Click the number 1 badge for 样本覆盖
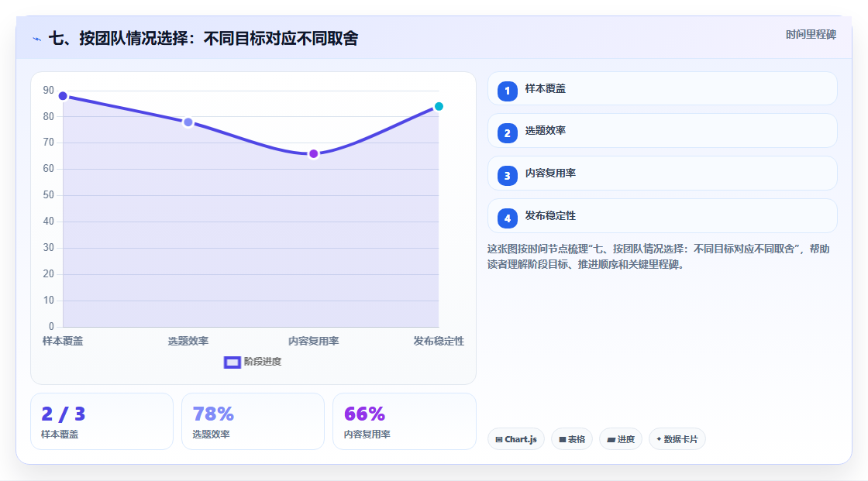Viewport: 868px width, 481px height. click(x=507, y=91)
